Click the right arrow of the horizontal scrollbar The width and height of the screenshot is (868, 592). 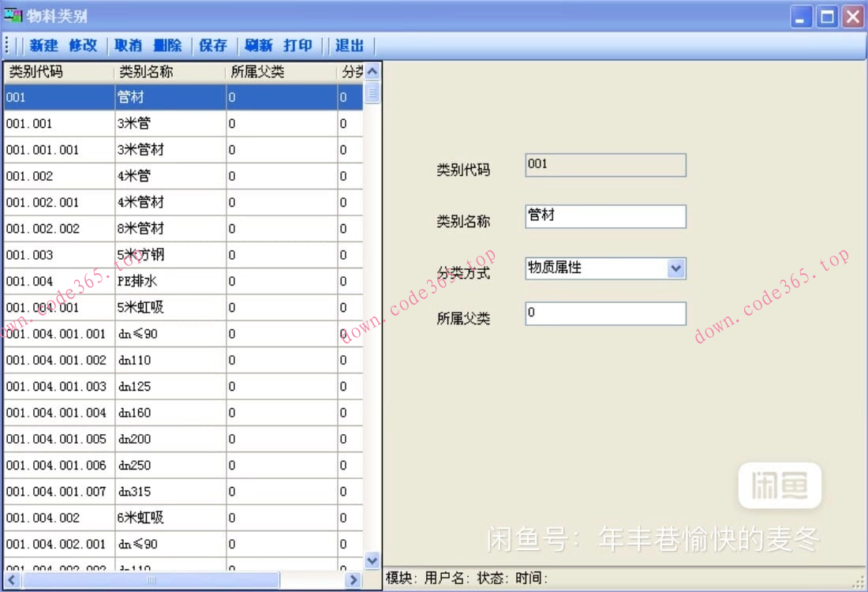click(x=354, y=579)
